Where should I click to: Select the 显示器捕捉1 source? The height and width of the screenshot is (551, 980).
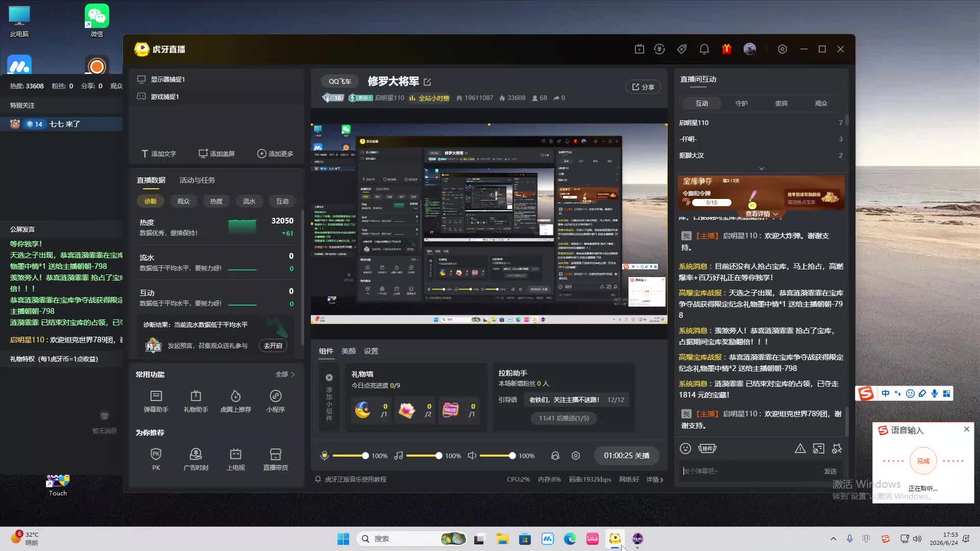coord(216,80)
